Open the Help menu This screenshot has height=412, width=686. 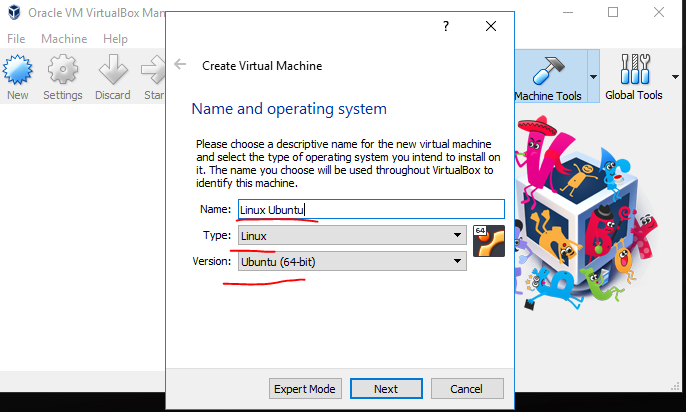tap(116, 39)
